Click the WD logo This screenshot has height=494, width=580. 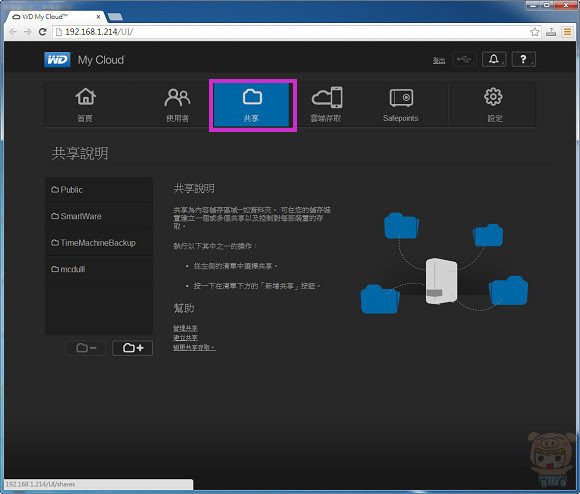point(57,60)
